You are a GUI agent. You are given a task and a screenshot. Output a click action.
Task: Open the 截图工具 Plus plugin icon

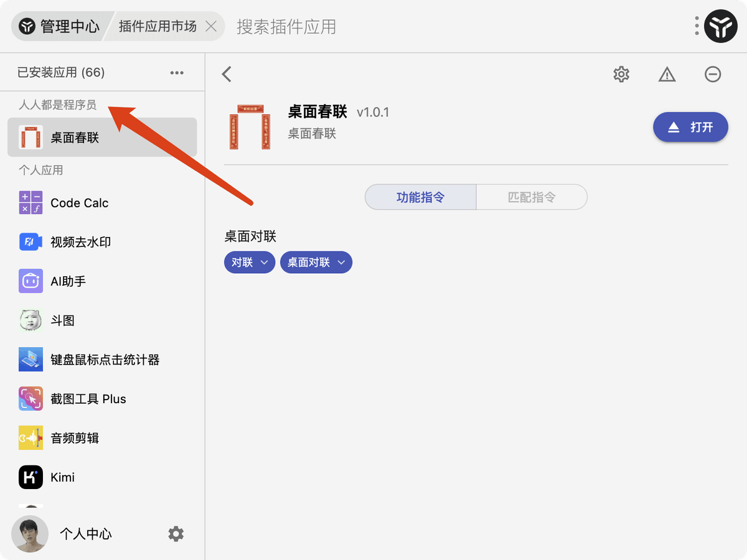(x=30, y=398)
